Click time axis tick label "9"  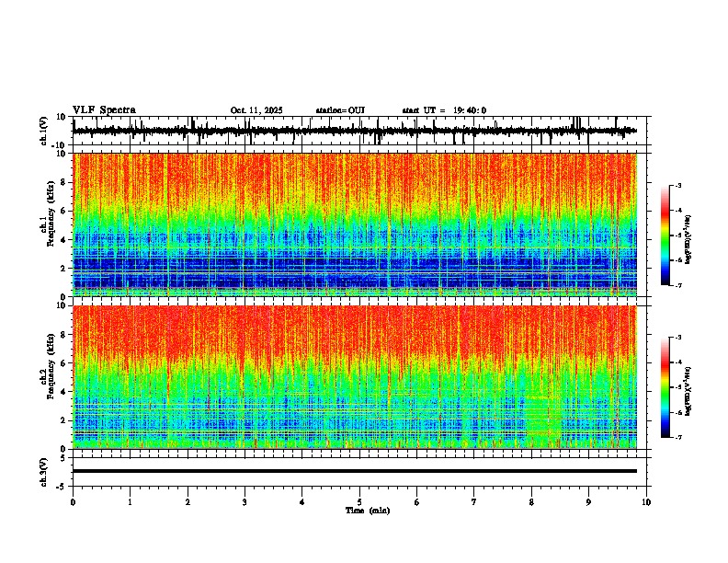[588, 502]
